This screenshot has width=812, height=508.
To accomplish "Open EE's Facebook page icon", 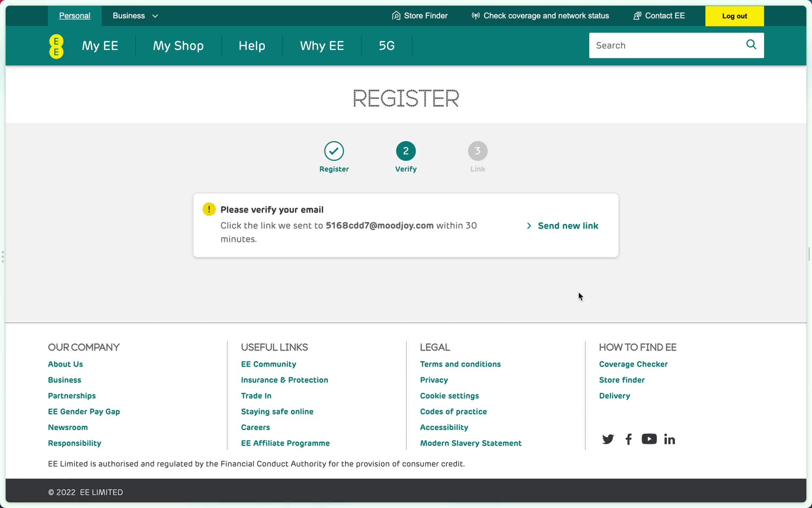I will [x=628, y=439].
